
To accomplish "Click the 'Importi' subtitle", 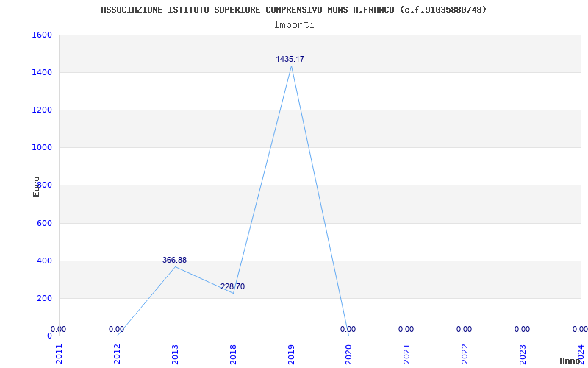I will coord(294,25).
